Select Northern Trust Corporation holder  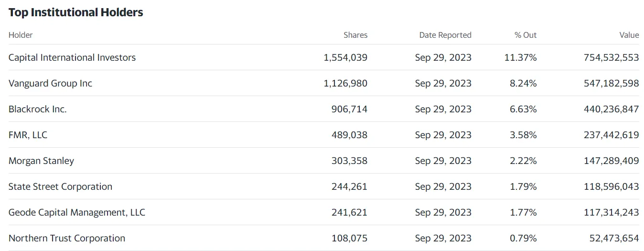tap(67, 238)
